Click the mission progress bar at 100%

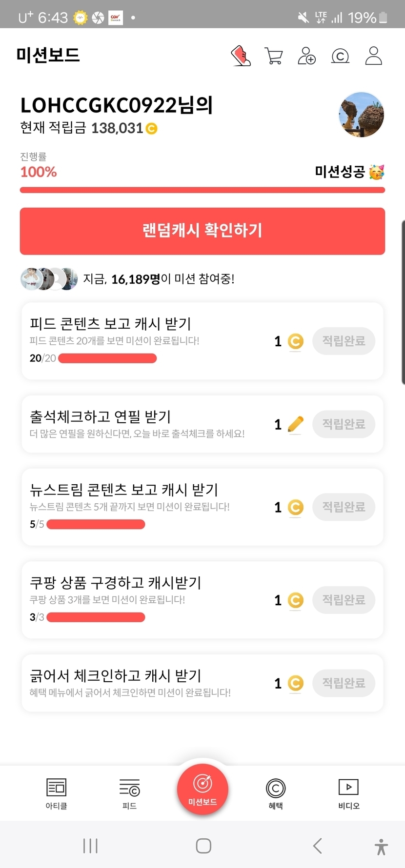pos(202,190)
